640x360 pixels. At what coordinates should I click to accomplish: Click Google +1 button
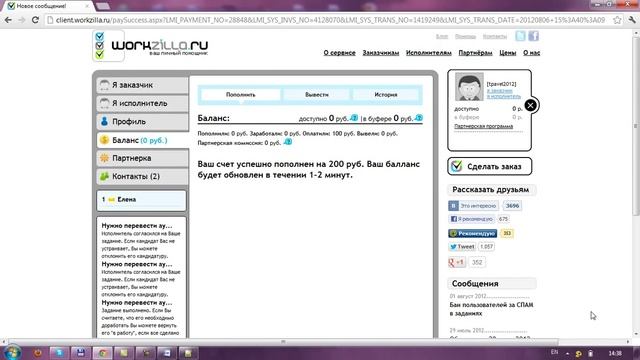(457, 262)
